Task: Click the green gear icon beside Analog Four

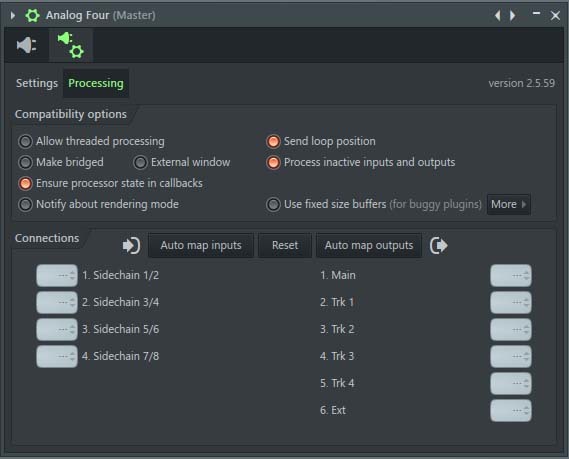Action: point(32,16)
